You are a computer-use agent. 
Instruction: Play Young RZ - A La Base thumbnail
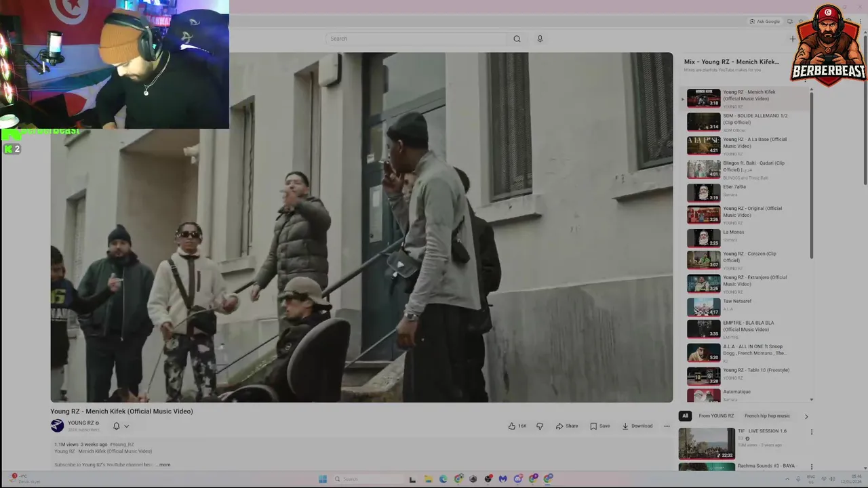[x=703, y=146]
